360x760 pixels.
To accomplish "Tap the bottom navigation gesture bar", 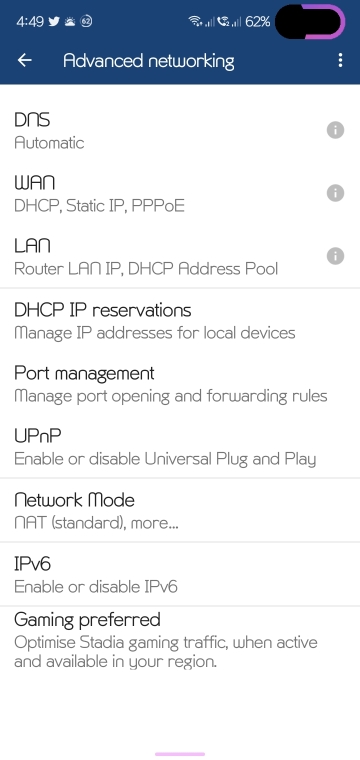I will (180, 754).
